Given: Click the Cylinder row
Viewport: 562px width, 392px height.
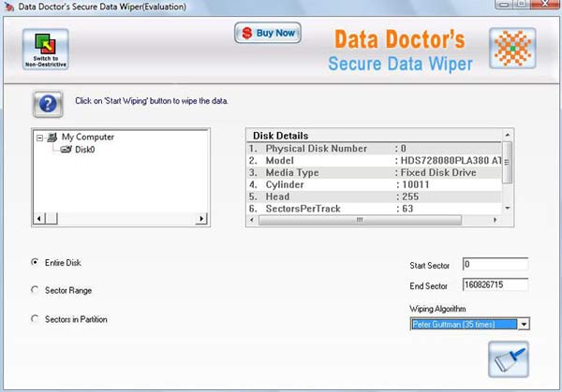Looking at the screenshot, I should (x=374, y=184).
